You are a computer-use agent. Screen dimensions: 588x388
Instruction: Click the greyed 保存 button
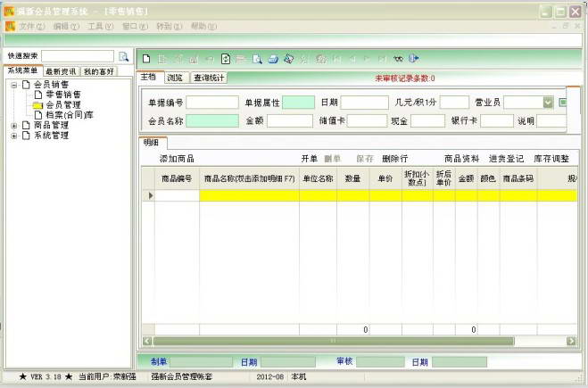365,159
